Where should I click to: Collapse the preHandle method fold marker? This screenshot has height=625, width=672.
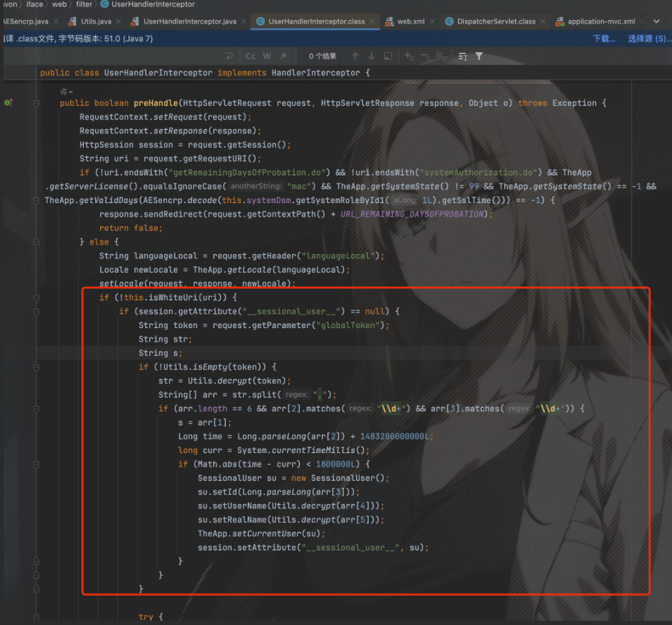pos(36,103)
